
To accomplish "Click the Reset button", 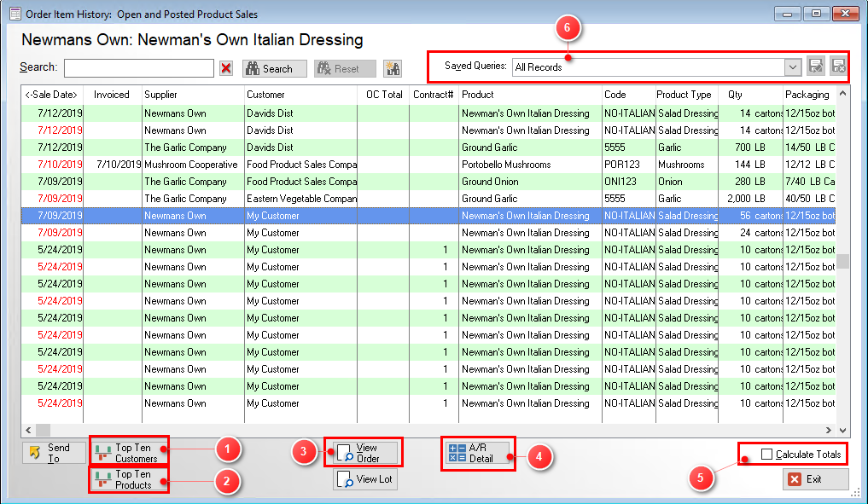I will pos(345,68).
